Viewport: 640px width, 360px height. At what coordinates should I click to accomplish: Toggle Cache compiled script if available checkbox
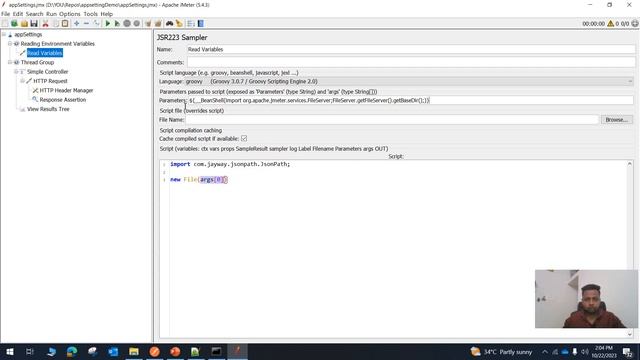pos(244,139)
